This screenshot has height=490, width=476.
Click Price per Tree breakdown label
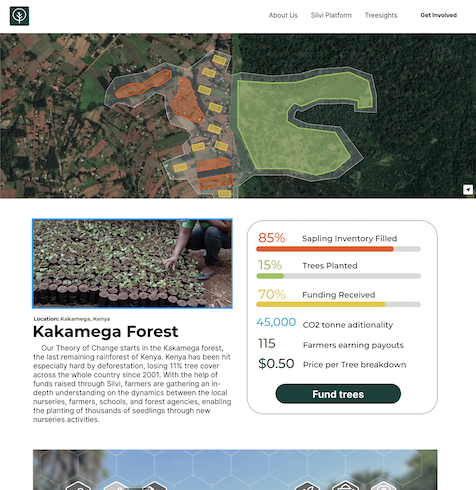[354, 365]
